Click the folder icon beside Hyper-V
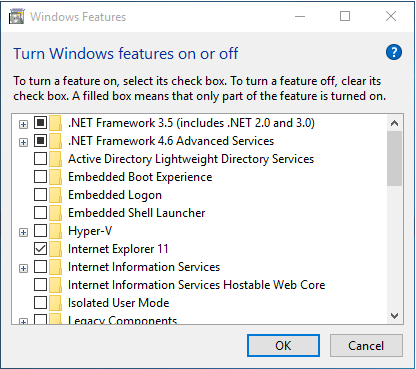Viewport: 416px width, 369px height. [x=55, y=231]
